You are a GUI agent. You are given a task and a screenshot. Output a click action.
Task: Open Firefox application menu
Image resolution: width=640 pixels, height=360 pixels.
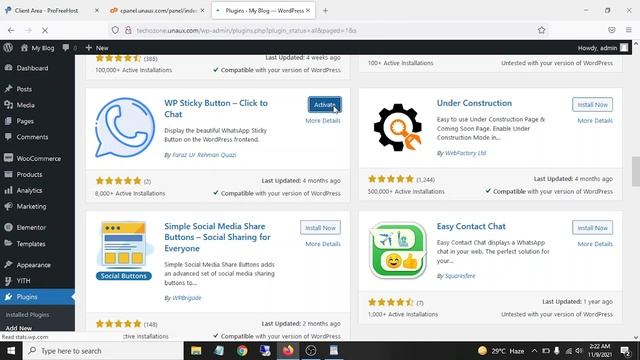[x=629, y=30]
